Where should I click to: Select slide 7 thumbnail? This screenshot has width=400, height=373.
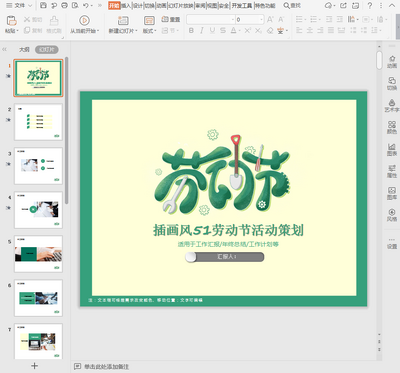pyautogui.click(x=38, y=341)
